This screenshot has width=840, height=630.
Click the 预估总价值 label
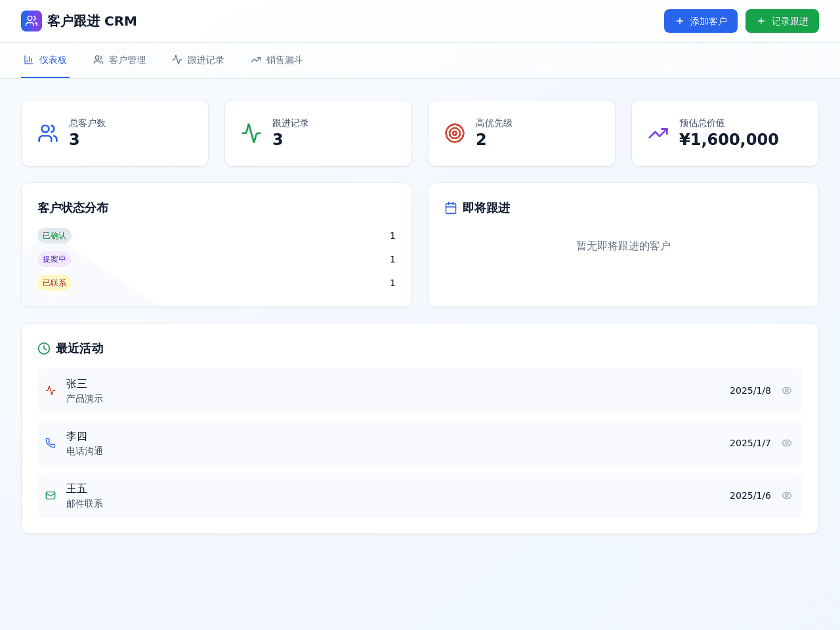(702, 123)
